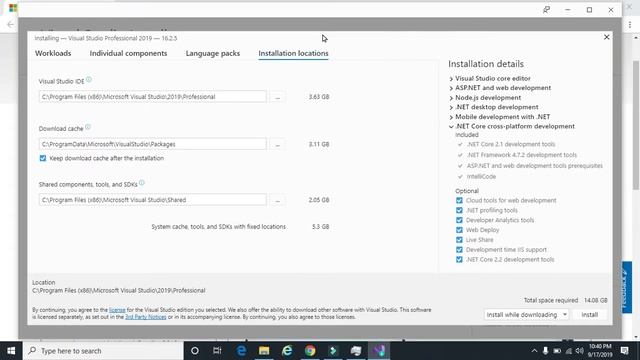Screen dimensions: 640x360
Task: Click Visual Studio IDE path field
Action: (x=153, y=97)
